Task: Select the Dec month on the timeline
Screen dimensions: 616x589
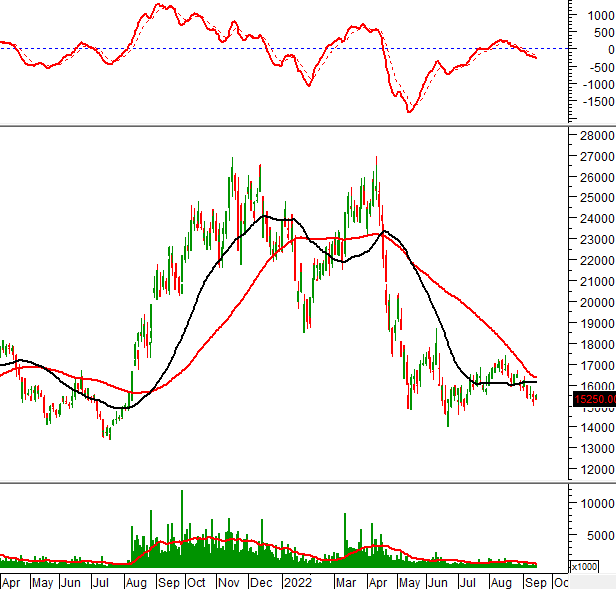Action: pyautogui.click(x=260, y=581)
